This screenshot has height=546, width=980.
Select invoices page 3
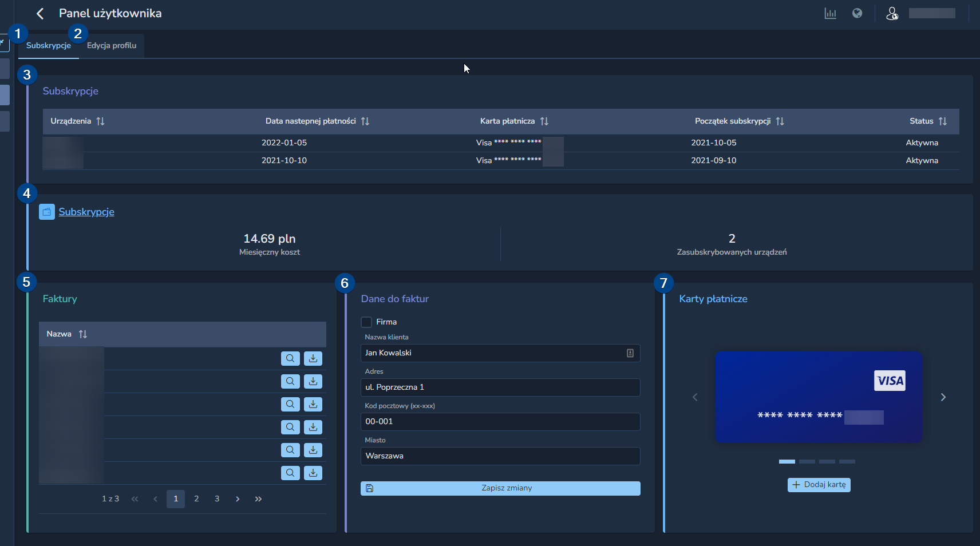(217, 499)
